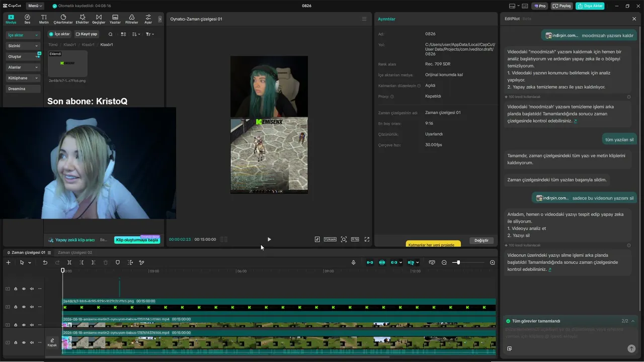Undo the last timeline action
This screenshot has height=362, width=644.
pyautogui.click(x=45, y=262)
